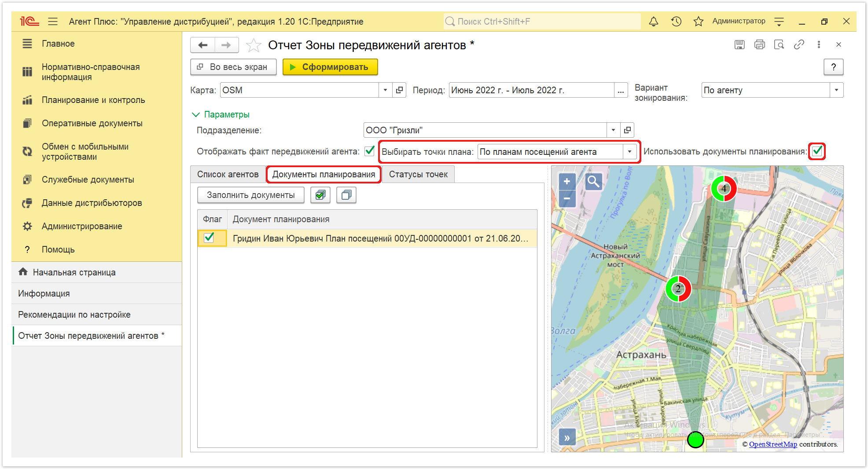Go back with the left arrow button

coord(203,45)
